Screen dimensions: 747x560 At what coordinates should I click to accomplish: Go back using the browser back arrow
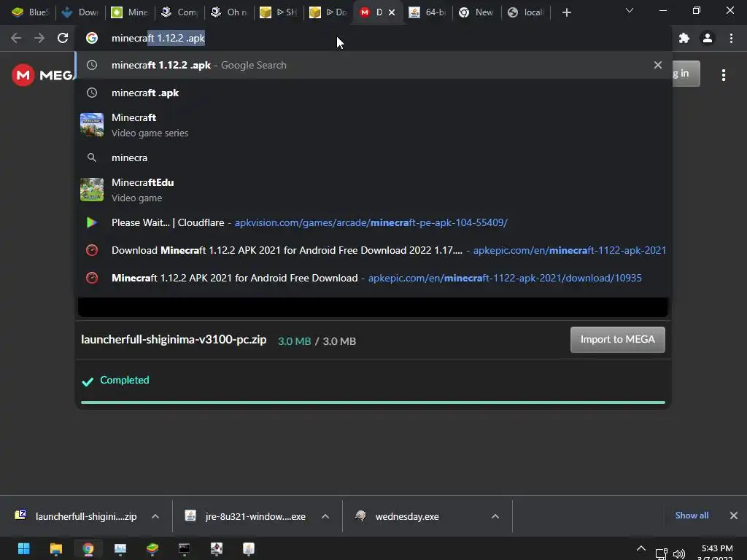pyautogui.click(x=16, y=38)
